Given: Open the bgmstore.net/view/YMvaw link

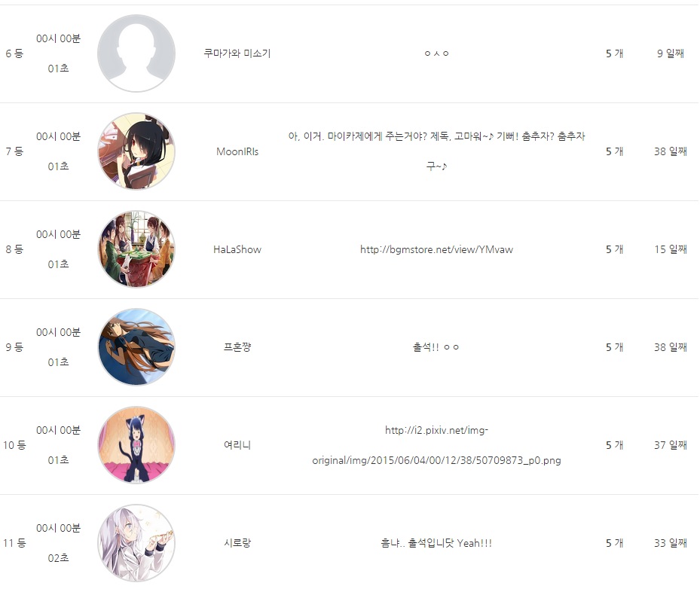Looking at the screenshot, I should (436, 249).
